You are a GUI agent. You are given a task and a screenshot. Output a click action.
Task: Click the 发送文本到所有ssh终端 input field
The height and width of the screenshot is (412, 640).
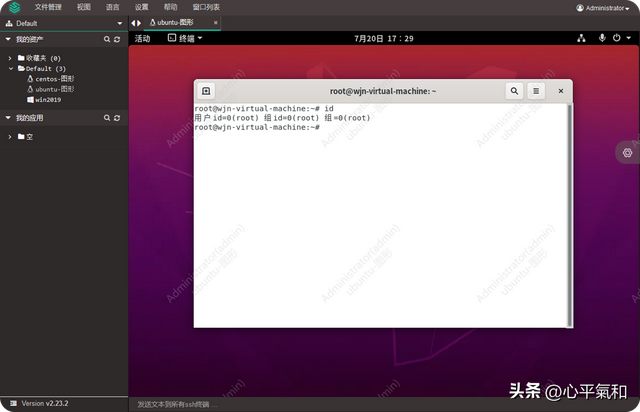384,404
